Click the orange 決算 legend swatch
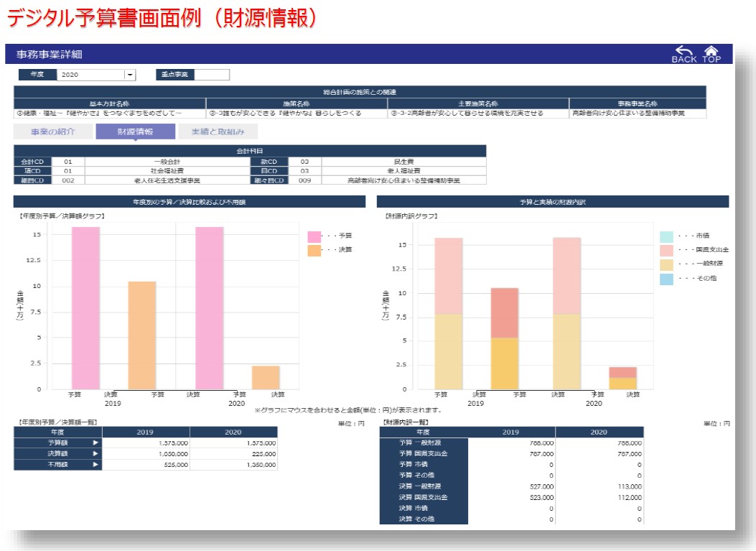 click(x=314, y=250)
